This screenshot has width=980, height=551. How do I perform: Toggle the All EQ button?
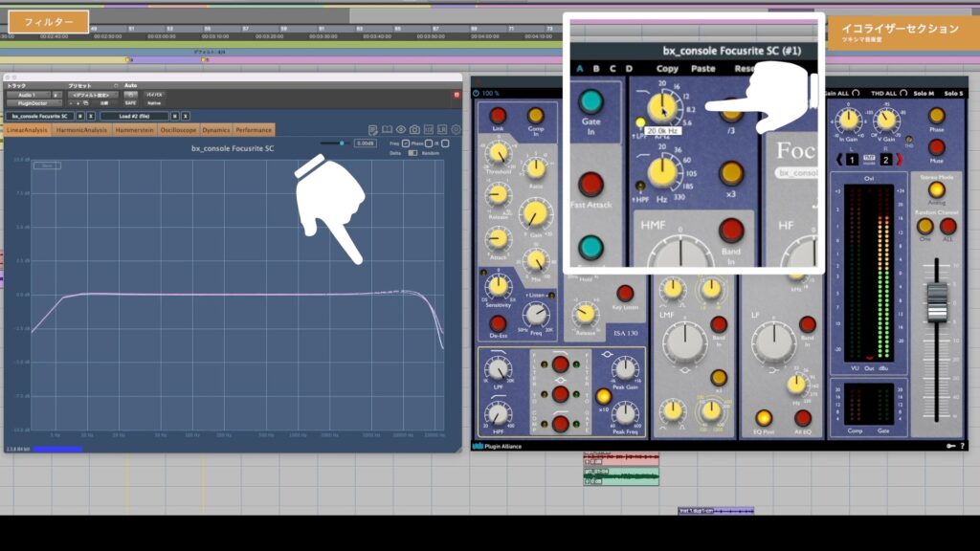[x=803, y=417]
